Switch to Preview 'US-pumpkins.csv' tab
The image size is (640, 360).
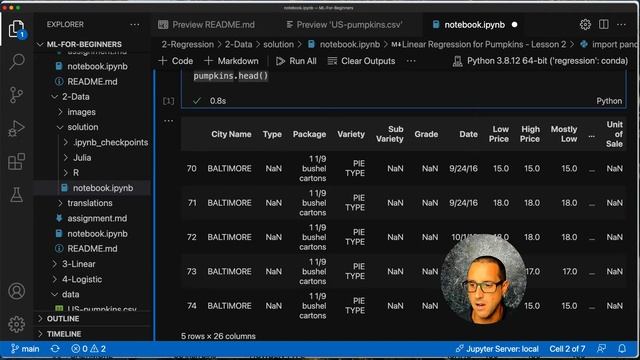tap(345, 24)
